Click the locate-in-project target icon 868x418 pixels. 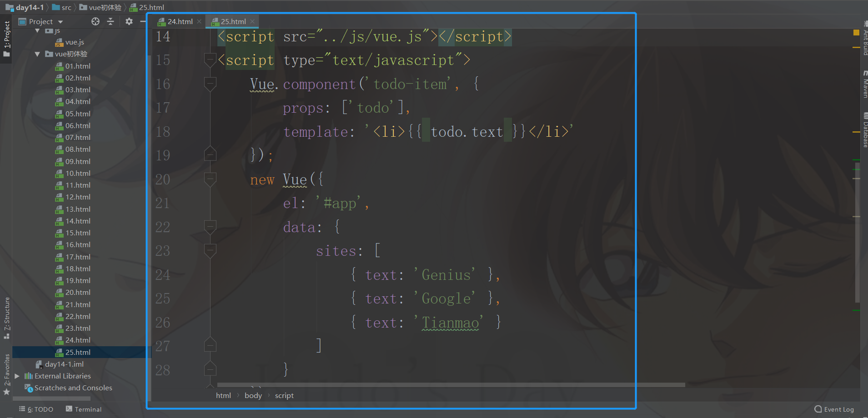tap(95, 21)
